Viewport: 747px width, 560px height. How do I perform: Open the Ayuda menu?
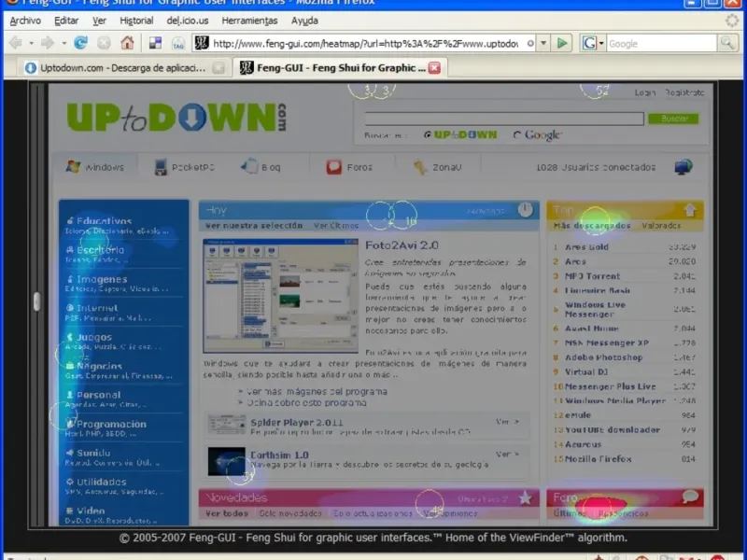pyautogui.click(x=304, y=21)
